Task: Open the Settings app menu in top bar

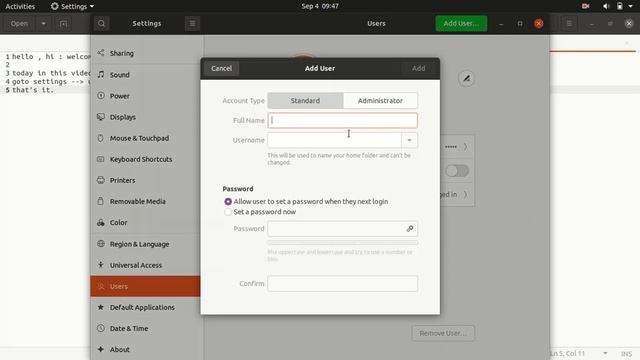Action: click(72, 6)
